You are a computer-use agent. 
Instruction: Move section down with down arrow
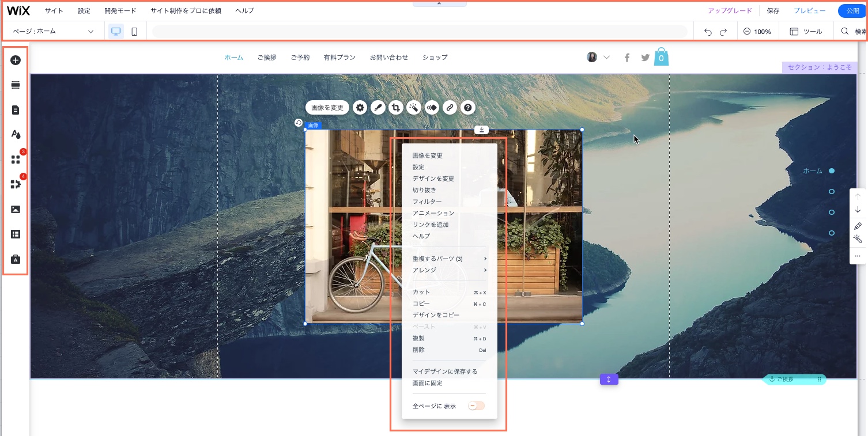click(x=858, y=210)
